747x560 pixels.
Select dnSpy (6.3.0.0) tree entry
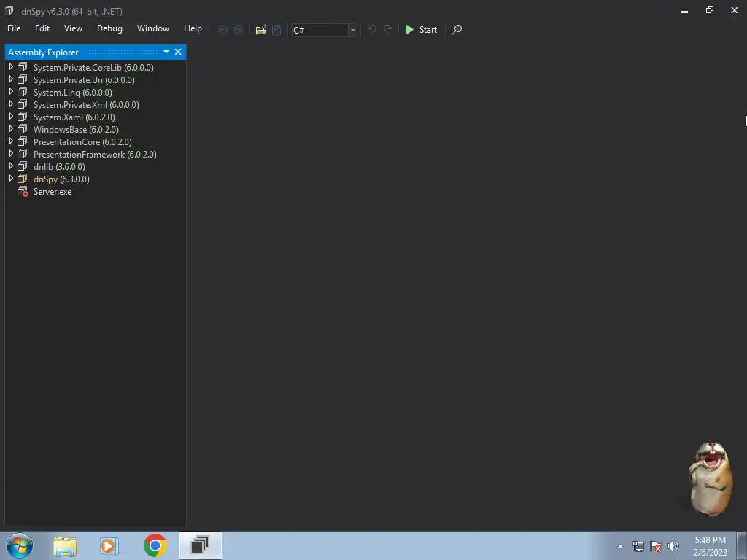coord(61,179)
